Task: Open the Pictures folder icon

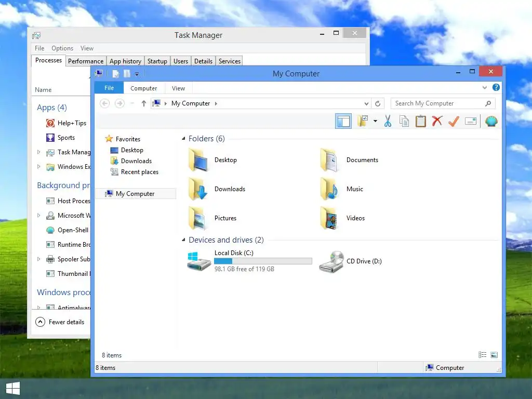Action: 197,218
